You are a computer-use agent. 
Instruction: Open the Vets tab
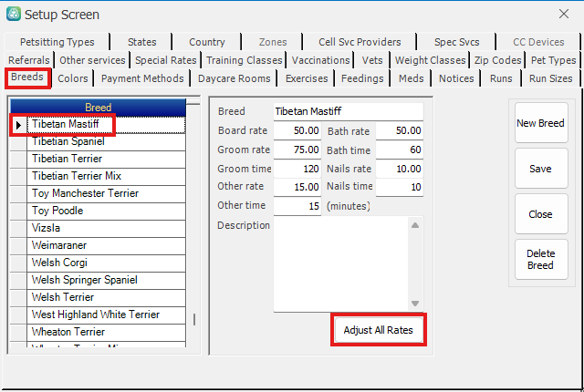tap(372, 60)
